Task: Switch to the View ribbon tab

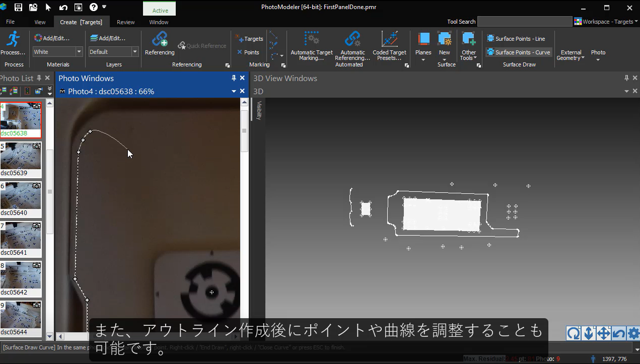Action: [x=40, y=22]
